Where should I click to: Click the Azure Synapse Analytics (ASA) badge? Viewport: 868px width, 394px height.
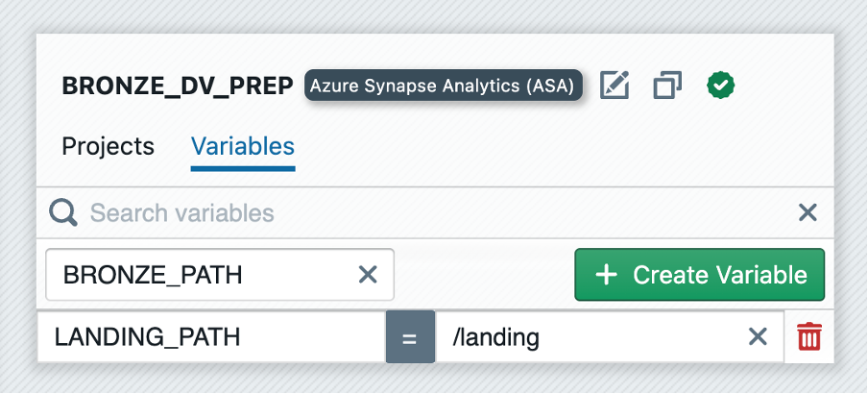444,86
